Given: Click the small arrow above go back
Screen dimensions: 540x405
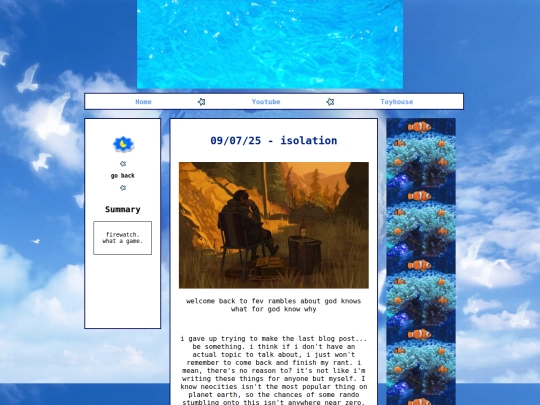Looking at the screenshot, I should [x=123, y=164].
